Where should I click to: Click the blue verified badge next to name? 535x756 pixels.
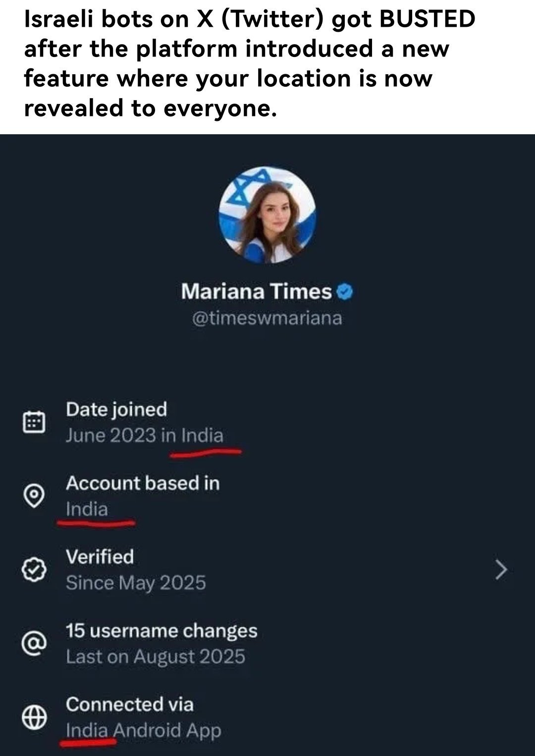coord(345,291)
